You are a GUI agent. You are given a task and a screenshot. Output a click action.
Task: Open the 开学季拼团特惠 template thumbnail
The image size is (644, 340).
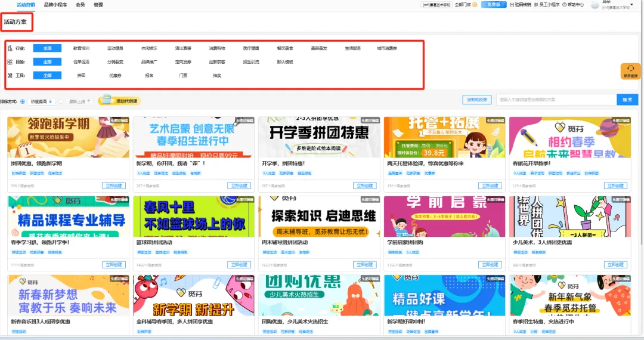[x=319, y=137]
